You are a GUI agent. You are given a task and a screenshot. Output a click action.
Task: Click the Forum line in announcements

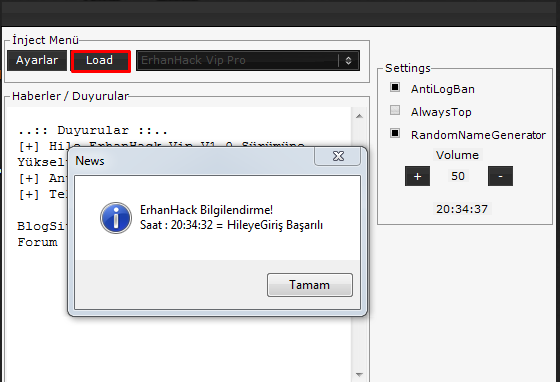click(38, 242)
